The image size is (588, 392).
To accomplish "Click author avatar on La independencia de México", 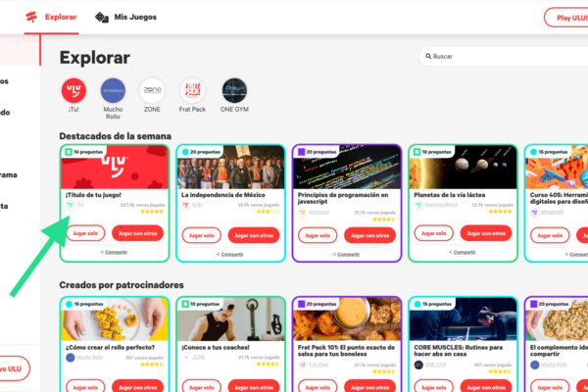I will pyautogui.click(x=186, y=205).
